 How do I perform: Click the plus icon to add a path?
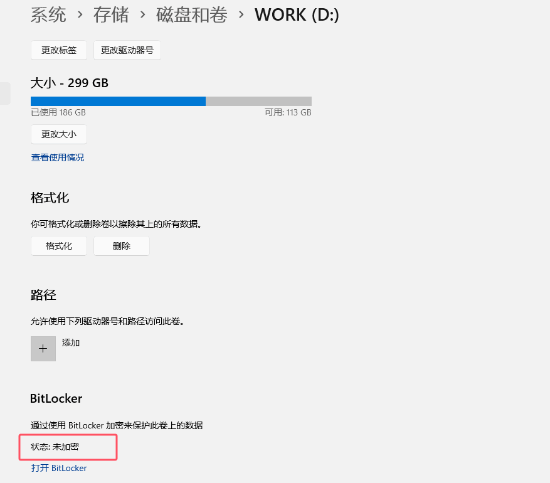pos(43,348)
